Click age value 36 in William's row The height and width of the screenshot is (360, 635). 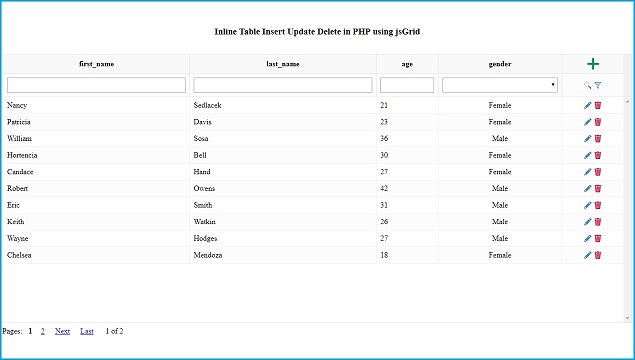(x=384, y=138)
